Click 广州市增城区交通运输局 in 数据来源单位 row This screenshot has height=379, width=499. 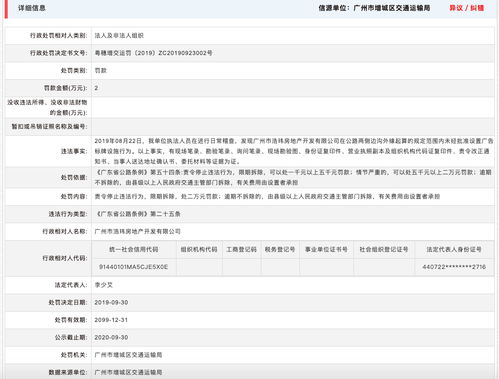click(x=128, y=372)
